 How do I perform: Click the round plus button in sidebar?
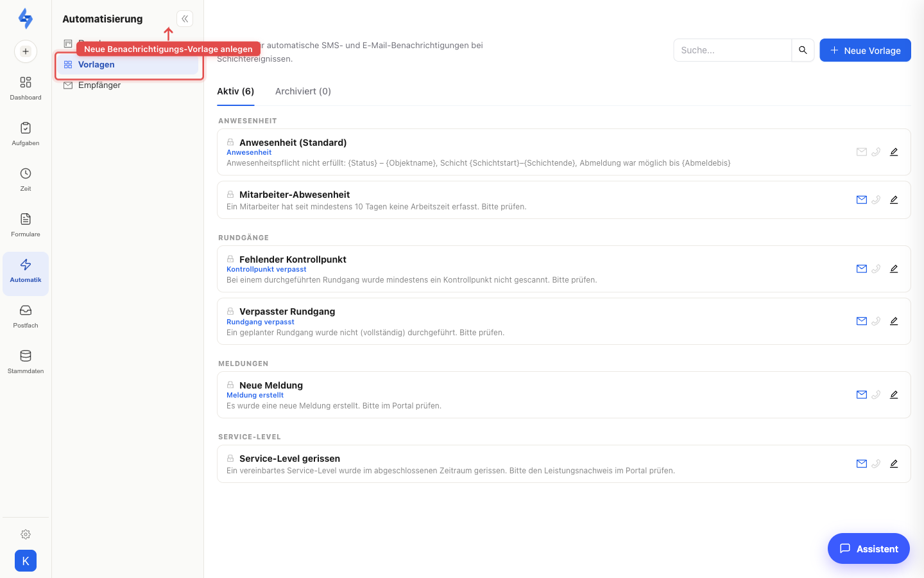click(26, 51)
